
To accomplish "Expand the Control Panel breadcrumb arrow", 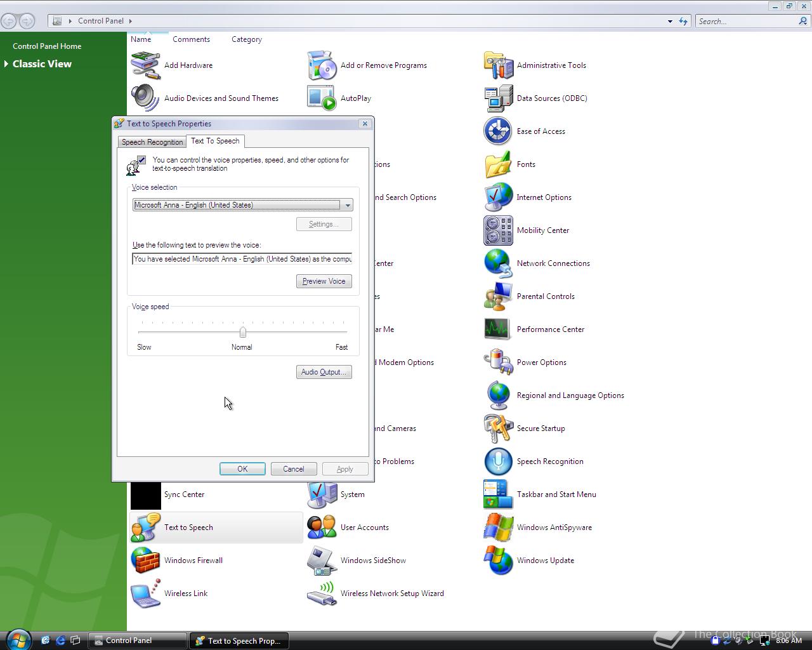I will tap(130, 21).
